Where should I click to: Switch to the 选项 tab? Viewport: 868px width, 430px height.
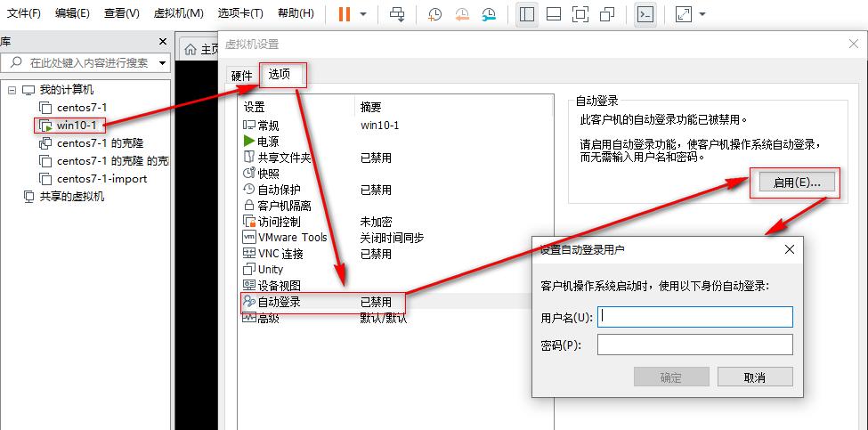point(280,74)
